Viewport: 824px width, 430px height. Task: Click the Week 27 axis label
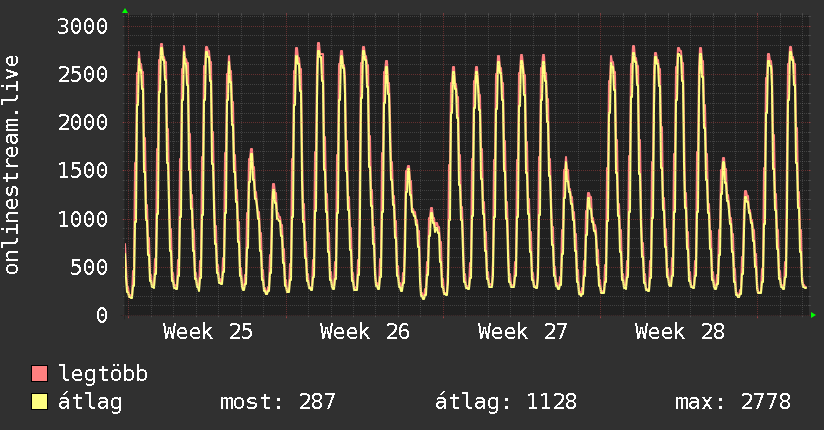pyautogui.click(x=522, y=332)
